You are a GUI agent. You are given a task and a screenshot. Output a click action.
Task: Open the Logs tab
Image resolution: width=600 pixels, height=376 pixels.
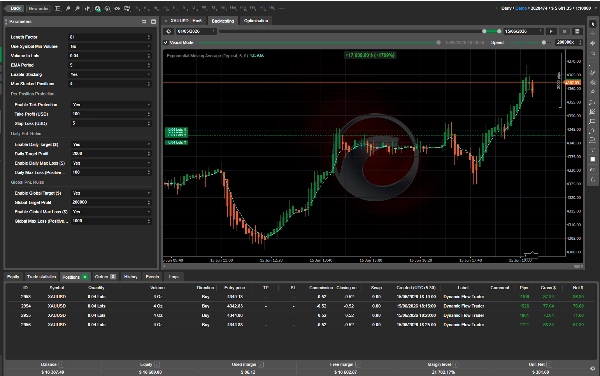coord(174,277)
